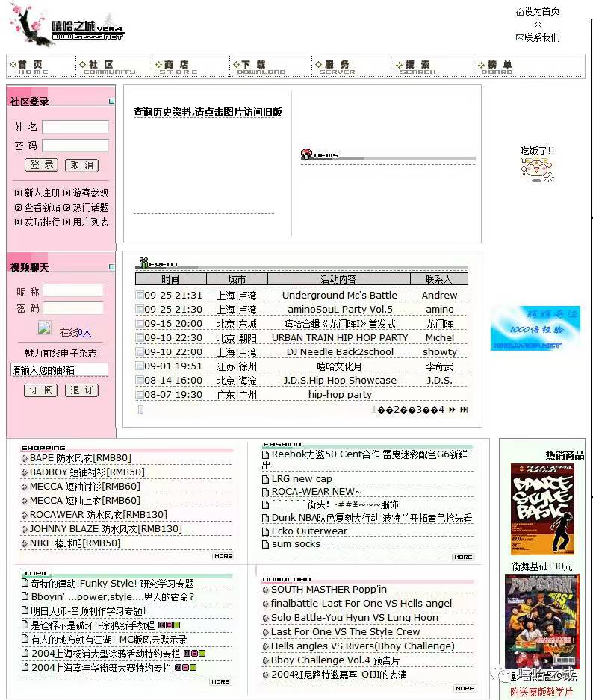
Task: Click the contact us envelope icon
Action: (x=520, y=37)
